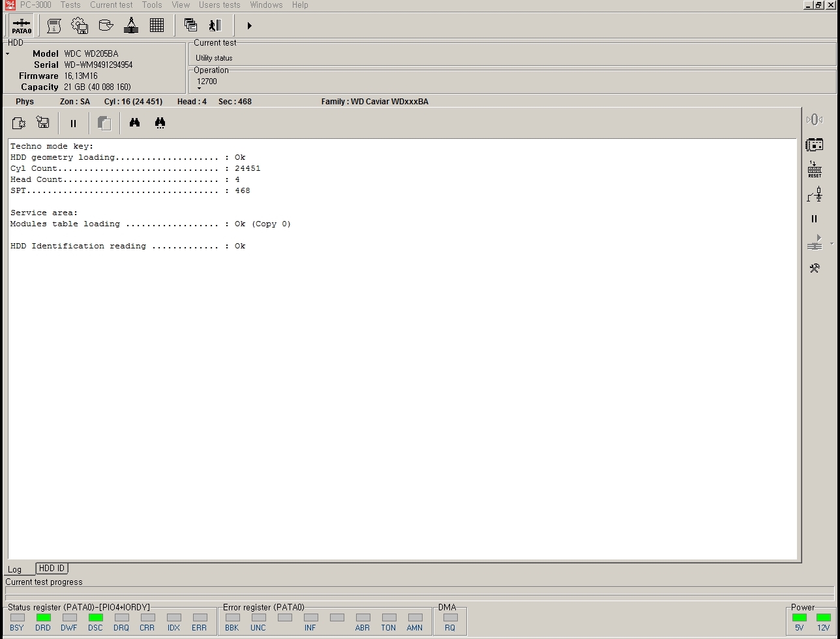The height and width of the screenshot is (639, 840).
Task: Switch to the HDD ID tab
Action: coord(52,569)
